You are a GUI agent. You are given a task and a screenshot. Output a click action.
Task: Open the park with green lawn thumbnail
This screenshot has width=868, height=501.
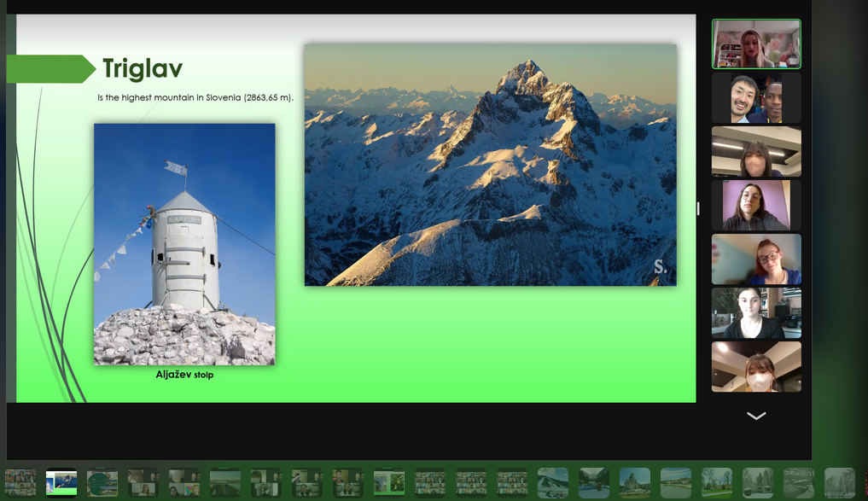[x=717, y=483]
